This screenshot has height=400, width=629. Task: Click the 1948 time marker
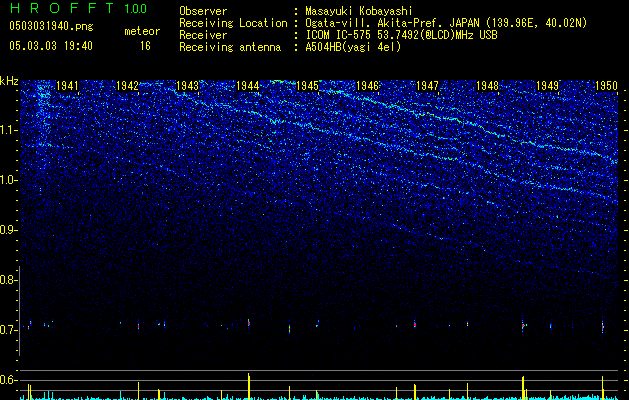tap(487, 86)
